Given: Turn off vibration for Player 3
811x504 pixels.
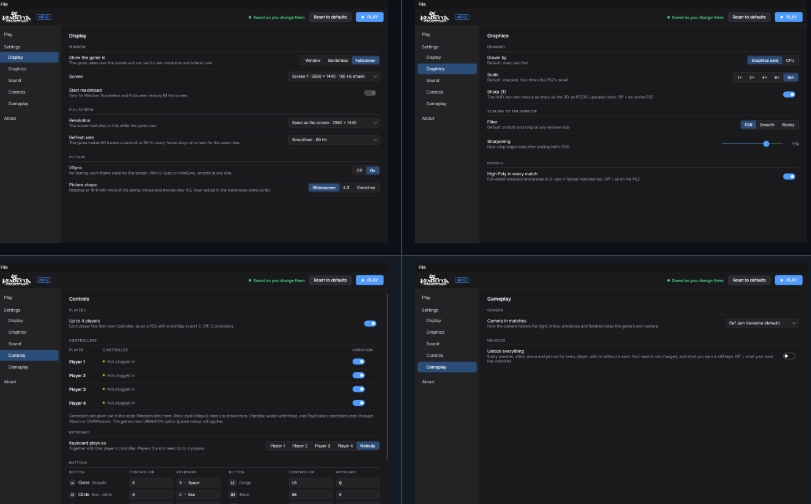Looking at the screenshot, I should [358, 389].
